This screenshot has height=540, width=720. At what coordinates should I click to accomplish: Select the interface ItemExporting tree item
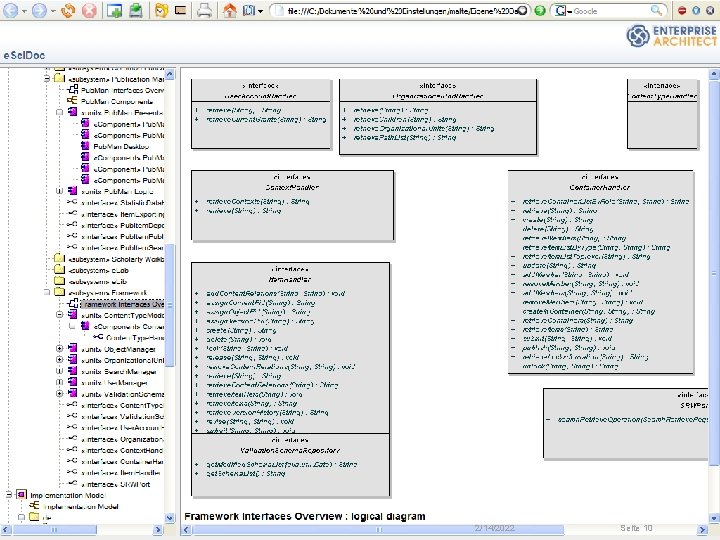(x=123, y=214)
